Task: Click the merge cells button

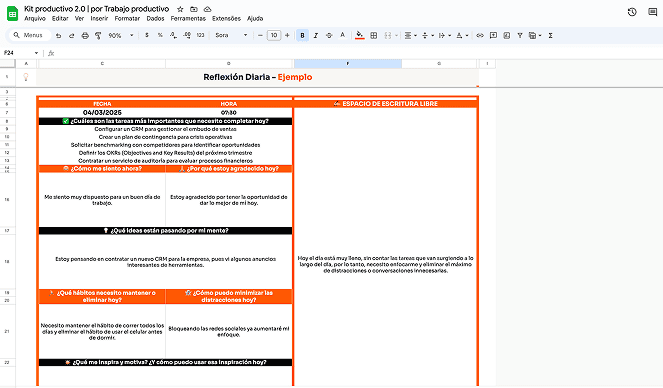Action: (x=388, y=36)
